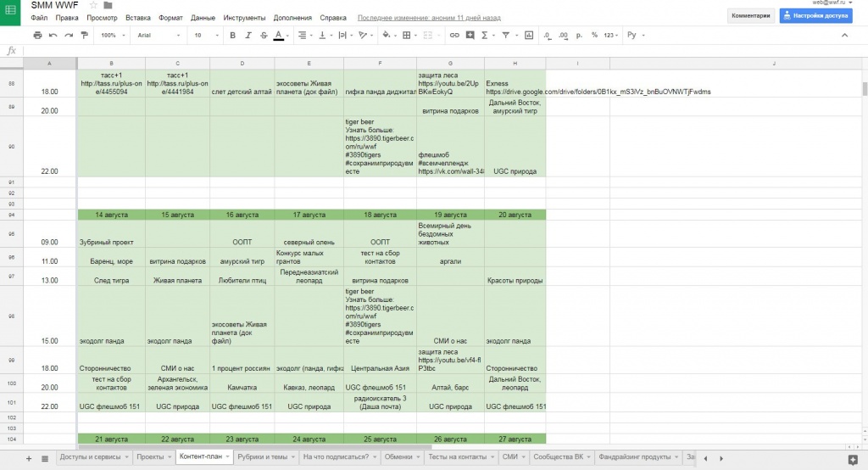Click the formula bar input field
868x470 pixels.
[x=424, y=51]
